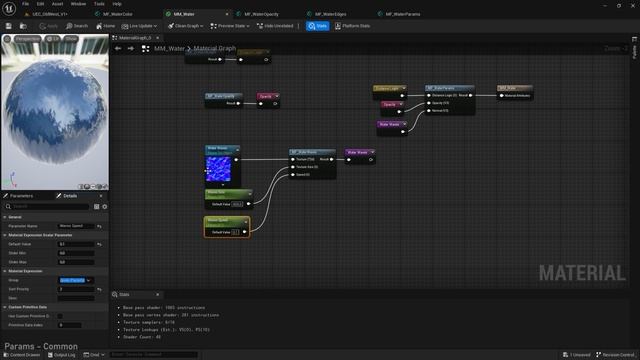The image size is (640, 360).
Task: Open Clean Graph dropdown
Action: pos(185,26)
